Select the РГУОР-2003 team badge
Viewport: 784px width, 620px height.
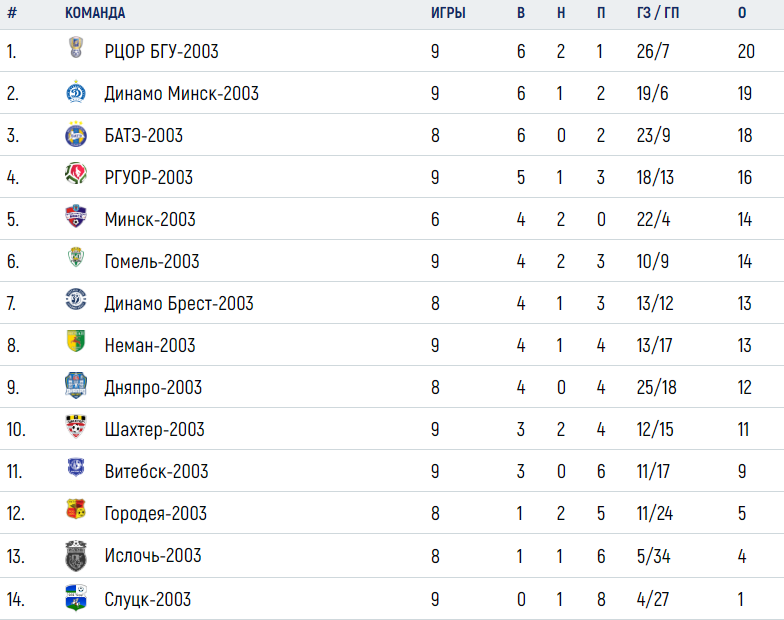point(76,174)
